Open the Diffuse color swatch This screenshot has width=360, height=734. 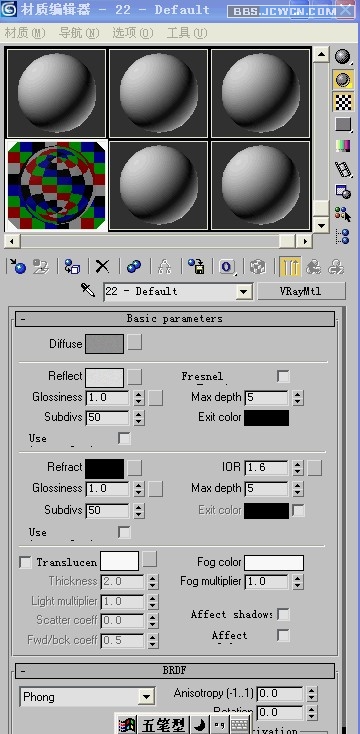coord(104,344)
